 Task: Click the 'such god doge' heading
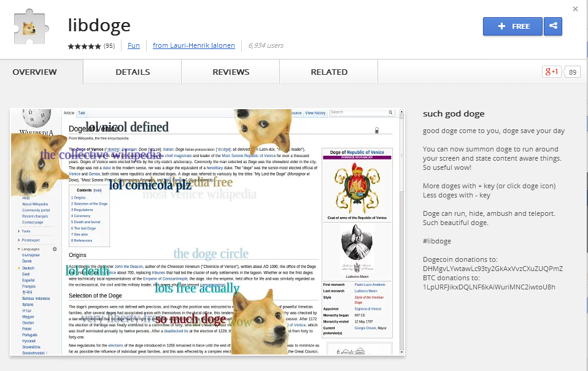click(454, 113)
